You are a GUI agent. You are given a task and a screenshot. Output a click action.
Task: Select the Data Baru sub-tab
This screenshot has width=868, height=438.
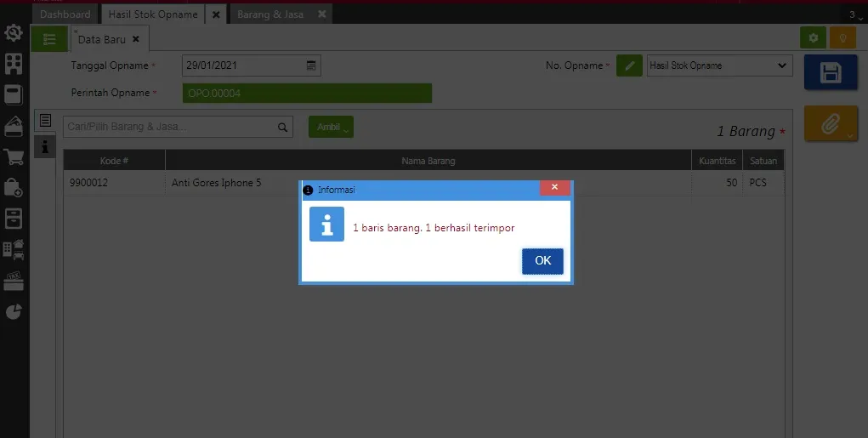pyautogui.click(x=102, y=39)
